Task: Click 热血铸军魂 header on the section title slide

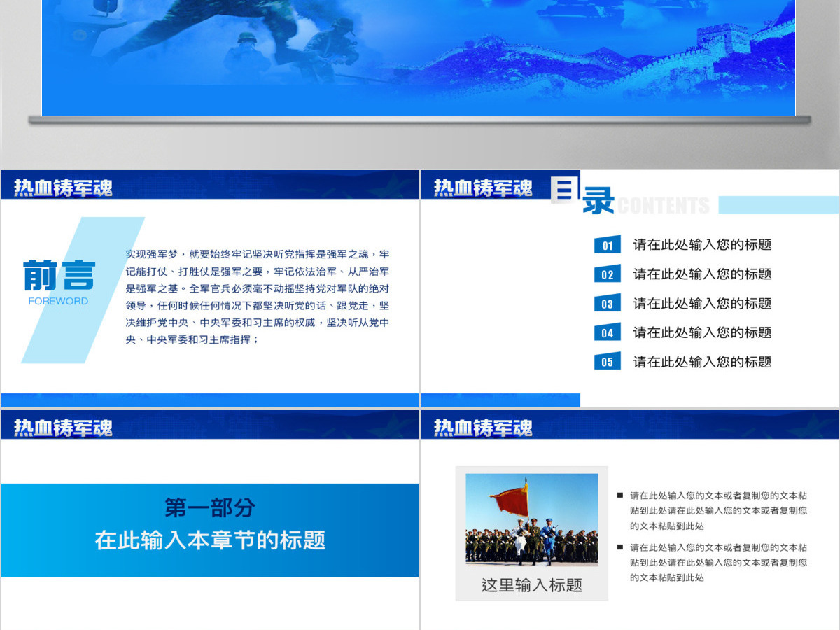Action: (63, 428)
